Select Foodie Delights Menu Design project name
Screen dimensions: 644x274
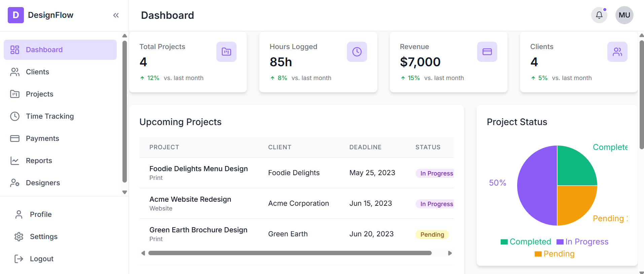[x=199, y=169]
